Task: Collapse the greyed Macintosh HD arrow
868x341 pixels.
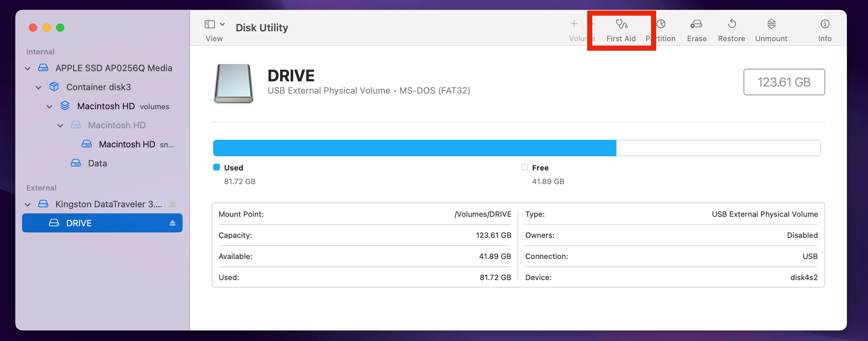Action: (60, 126)
